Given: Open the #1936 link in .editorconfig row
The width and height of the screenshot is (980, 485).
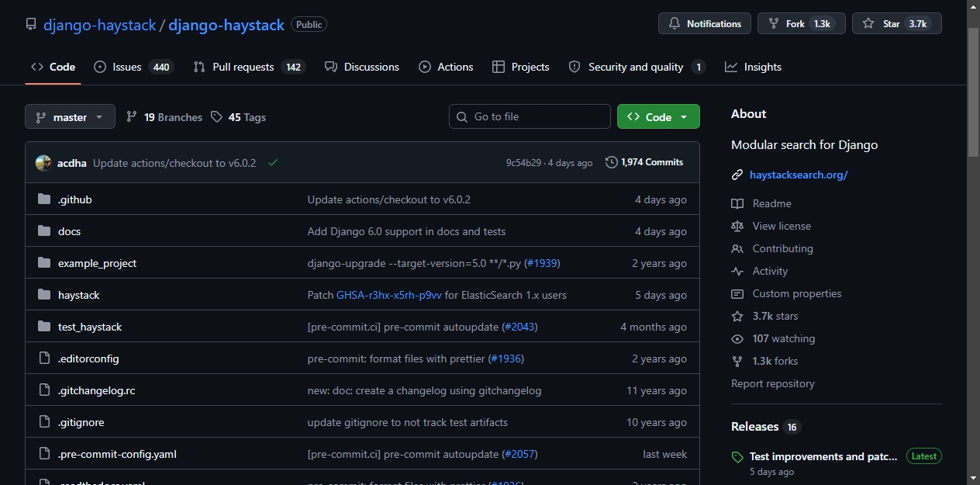Looking at the screenshot, I should [506, 359].
